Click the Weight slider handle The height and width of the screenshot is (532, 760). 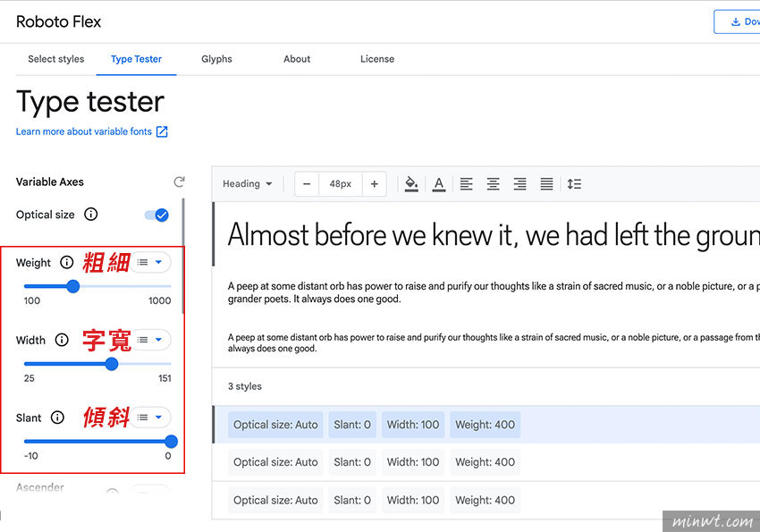coord(73,286)
